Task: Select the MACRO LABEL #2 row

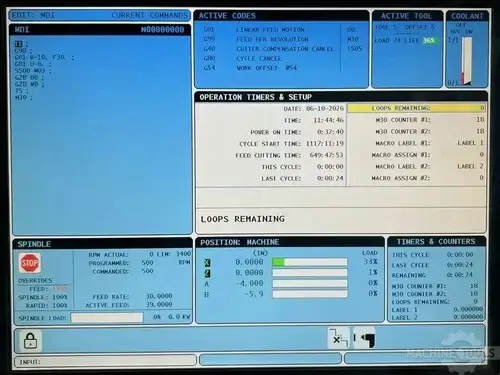Action: click(x=416, y=166)
